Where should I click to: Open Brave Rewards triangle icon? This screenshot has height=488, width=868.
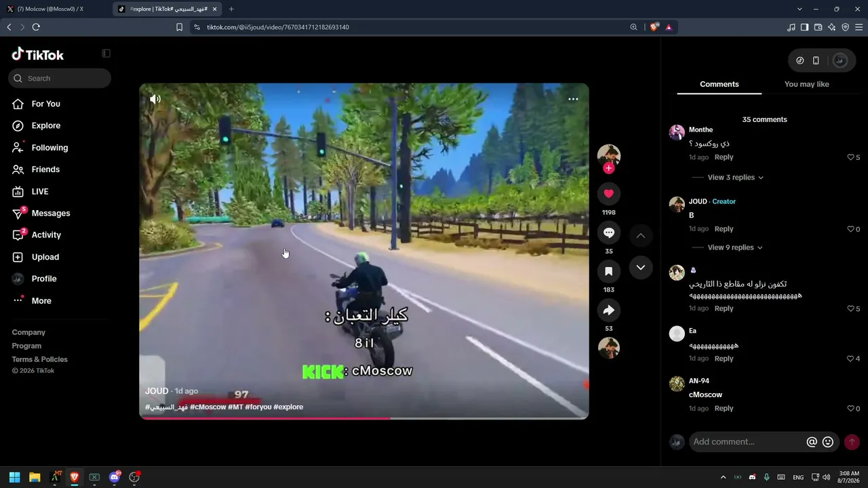(x=669, y=27)
